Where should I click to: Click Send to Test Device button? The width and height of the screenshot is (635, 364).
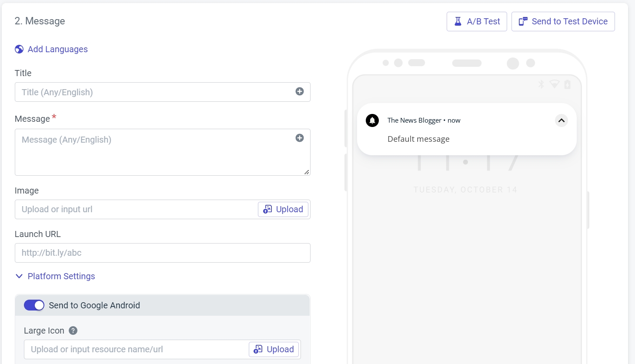pos(563,21)
